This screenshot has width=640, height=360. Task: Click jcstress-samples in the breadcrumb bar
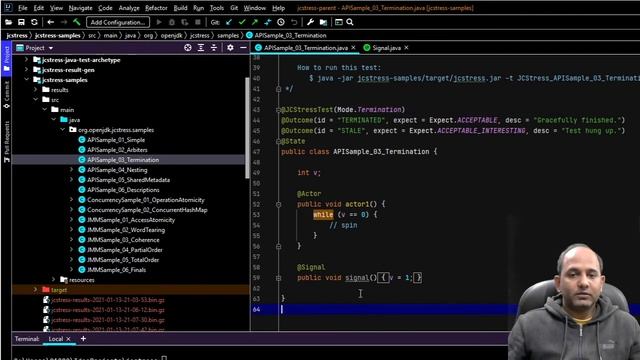[x=58, y=36]
